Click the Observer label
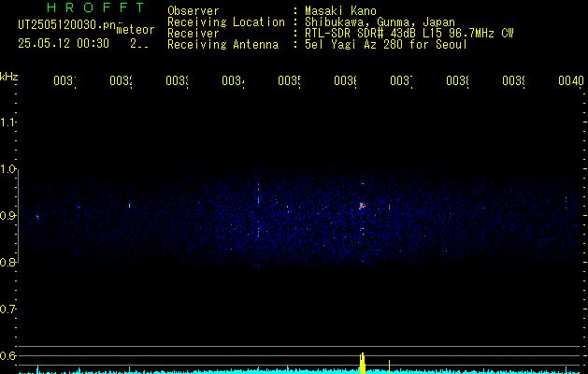This screenshot has width=588, height=374. (x=194, y=11)
